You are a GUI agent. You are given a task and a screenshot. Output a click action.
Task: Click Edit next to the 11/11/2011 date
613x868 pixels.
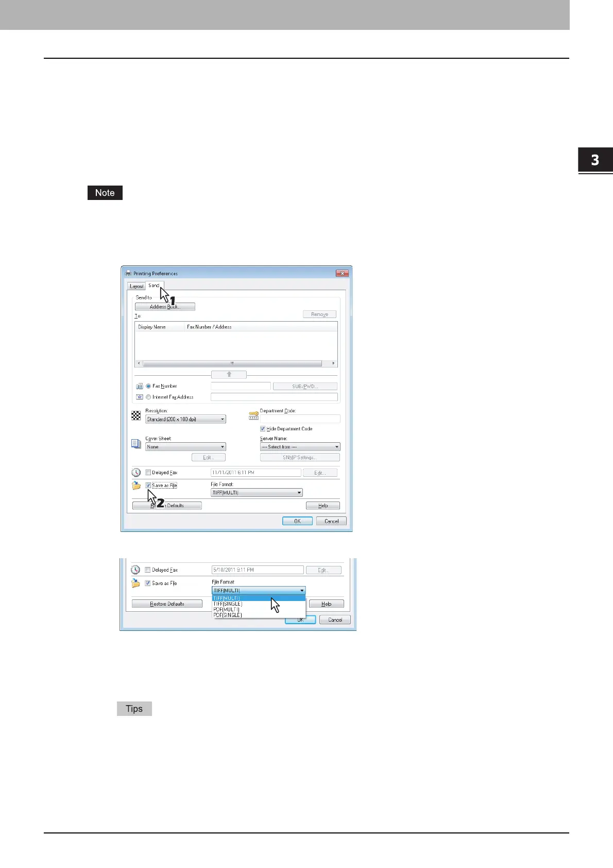pos(320,473)
